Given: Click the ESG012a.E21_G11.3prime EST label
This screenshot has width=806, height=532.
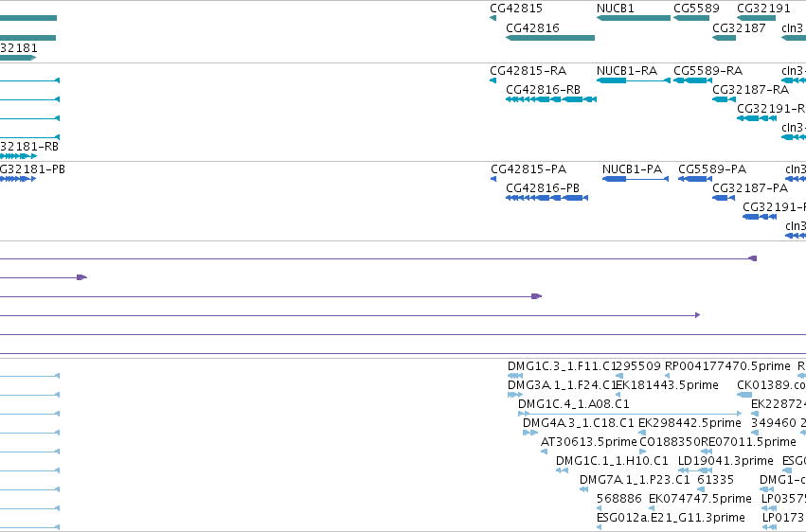Looking at the screenshot, I should tap(671, 518).
